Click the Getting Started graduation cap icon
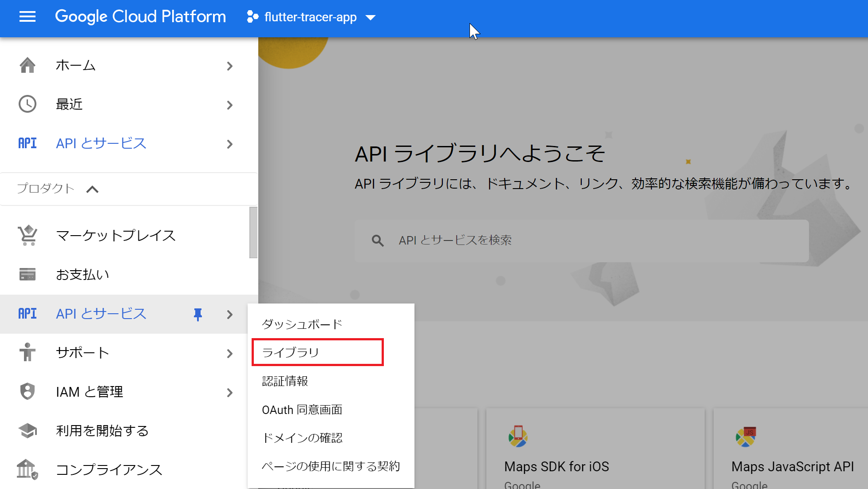The height and width of the screenshot is (489, 868). coord(28,430)
